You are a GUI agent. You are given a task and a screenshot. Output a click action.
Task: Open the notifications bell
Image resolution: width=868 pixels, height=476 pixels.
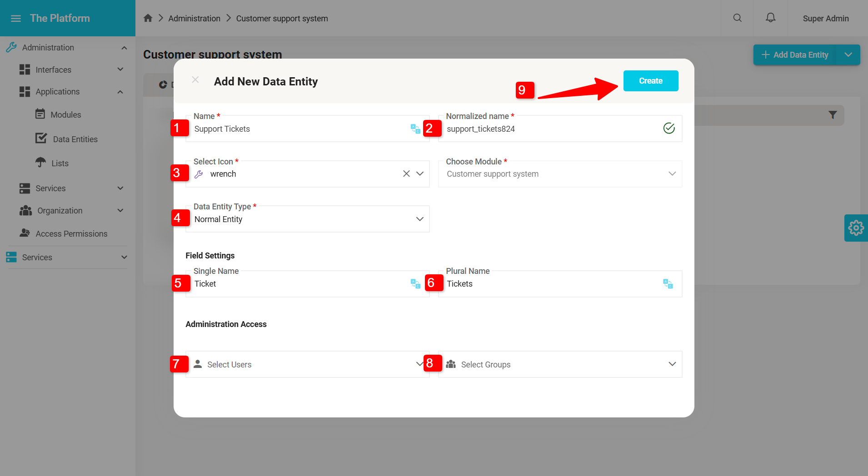[770, 17]
